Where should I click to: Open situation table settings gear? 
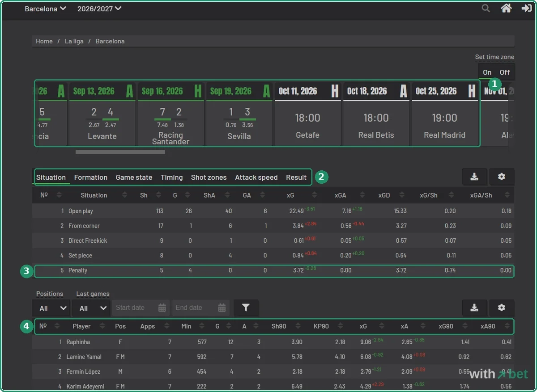point(502,177)
